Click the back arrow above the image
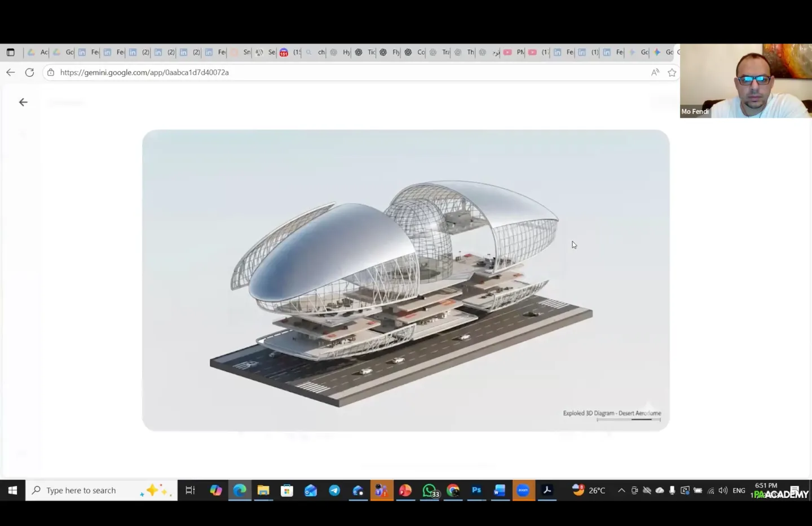 click(x=23, y=102)
